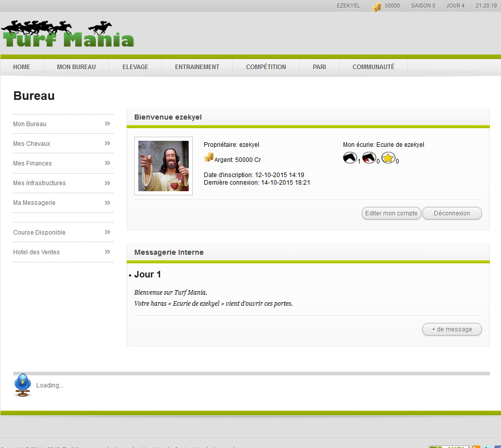Open the MON BUREAU menu

76,67
